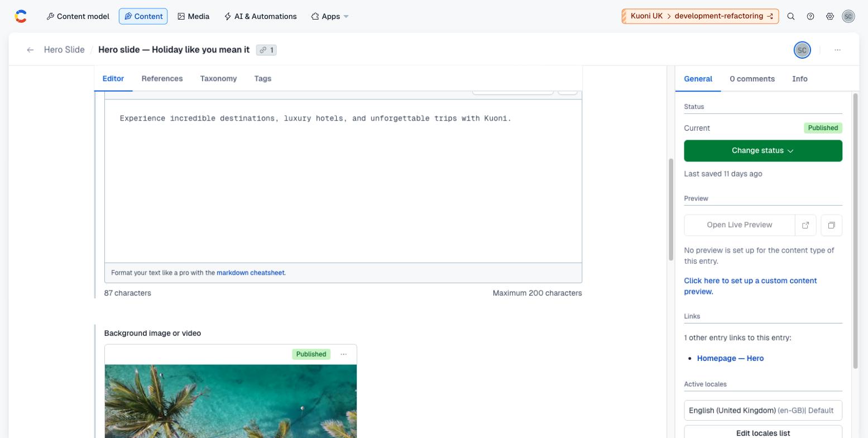The height and width of the screenshot is (438, 868).
Task: Switch to the Tags tab
Action: pyautogui.click(x=262, y=79)
